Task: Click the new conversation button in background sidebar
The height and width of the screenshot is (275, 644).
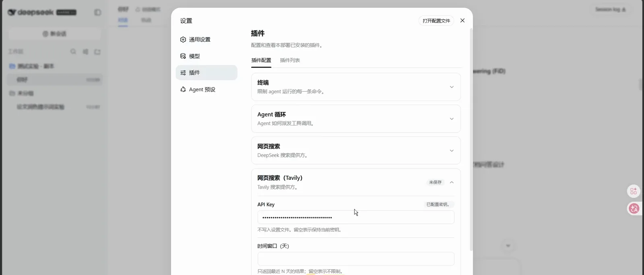Action: point(55,34)
